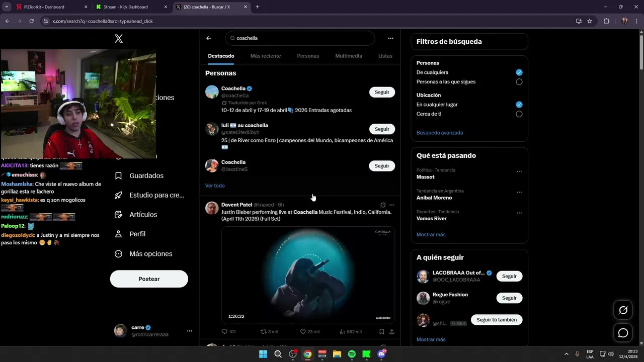This screenshot has width=644, height=362.
Task: Open Guardados bookmarks in sidebar
Action: tap(139, 175)
